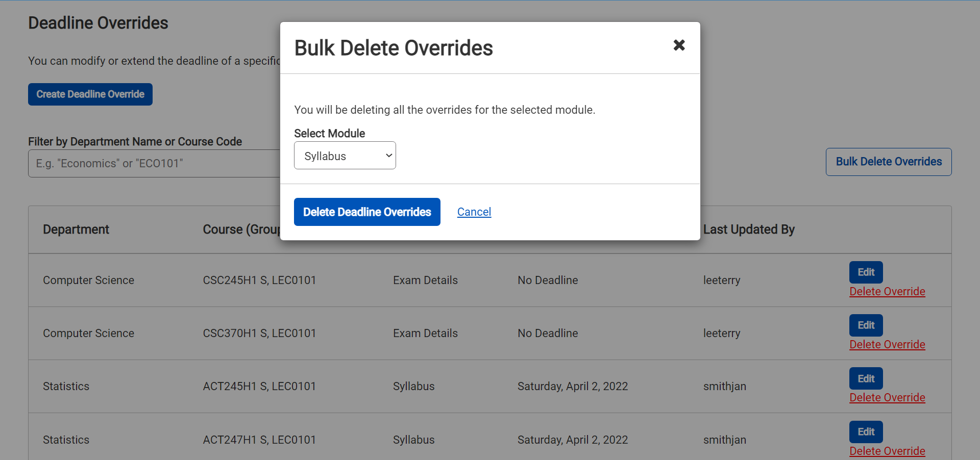Click the deleting all overrides warning text
The height and width of the screenshot is (460, 980).
point(445,110)
